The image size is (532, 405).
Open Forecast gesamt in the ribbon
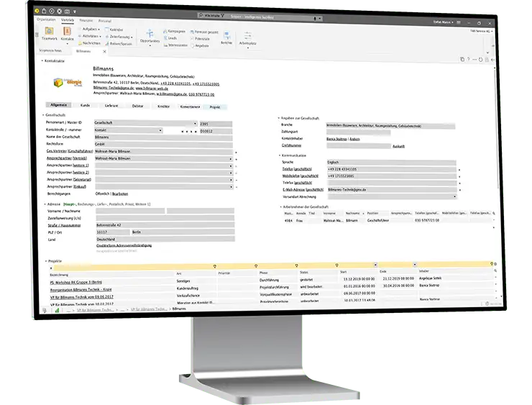coord(204,32)
